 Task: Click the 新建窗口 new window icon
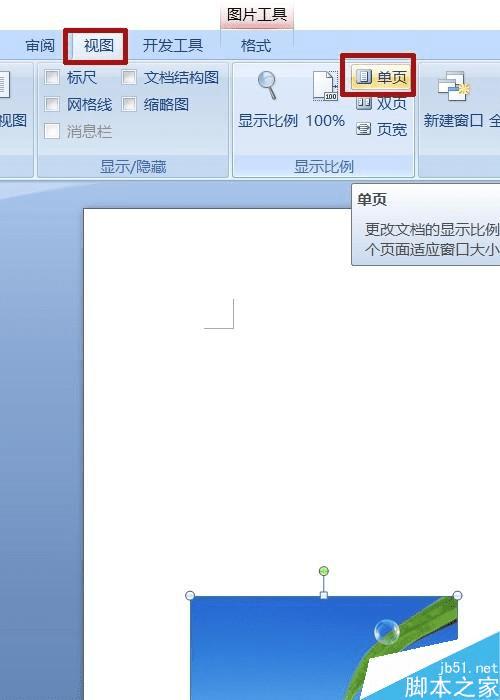(454, 100)
